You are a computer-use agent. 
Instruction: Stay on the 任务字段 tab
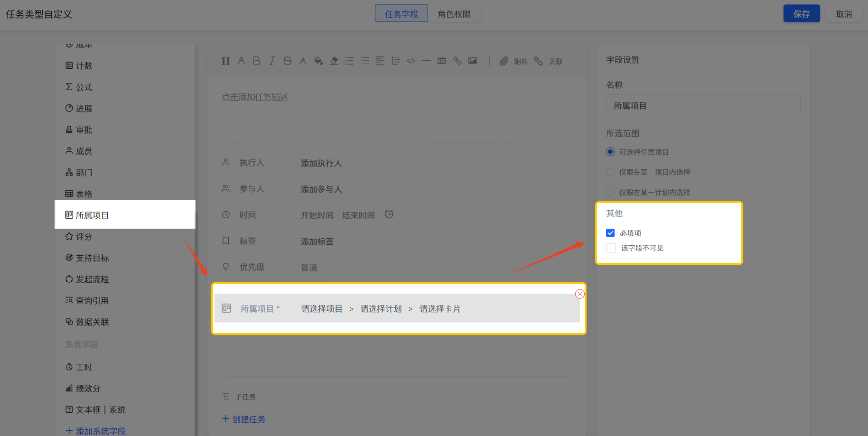pyautogui.click(x=401, y=14)
